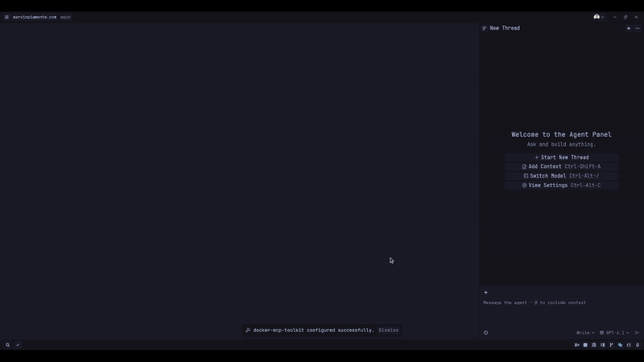The width and height of the screenshot is (644, 362).
Task: Click the notification text about docker-mcp-toolkit
Action: click(314, 331)
